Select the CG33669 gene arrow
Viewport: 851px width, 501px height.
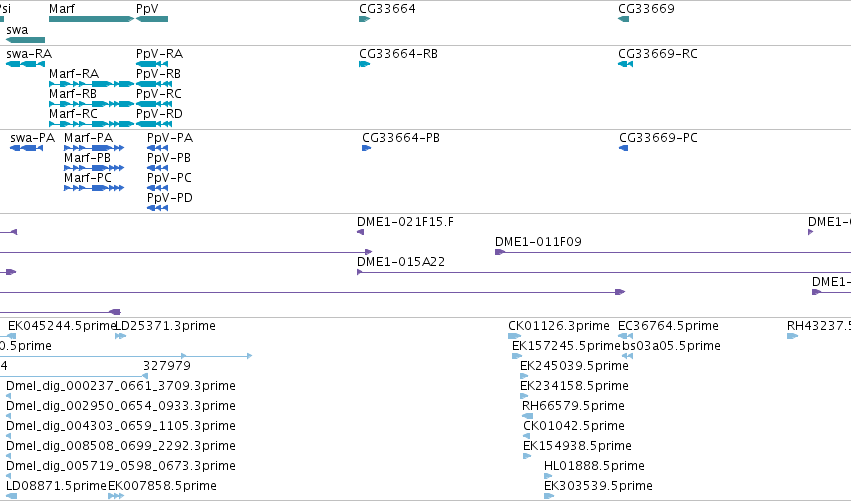(624, 19)
